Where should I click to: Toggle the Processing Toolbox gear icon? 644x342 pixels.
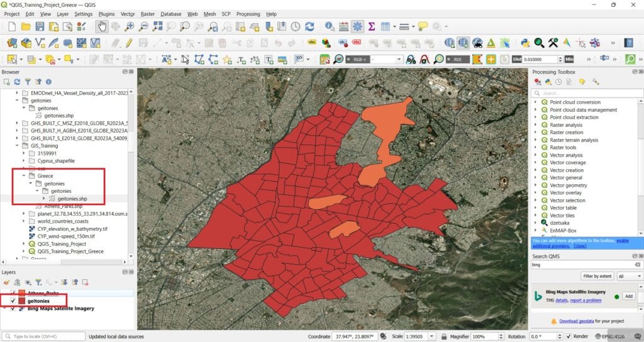[x=358, y=26]
